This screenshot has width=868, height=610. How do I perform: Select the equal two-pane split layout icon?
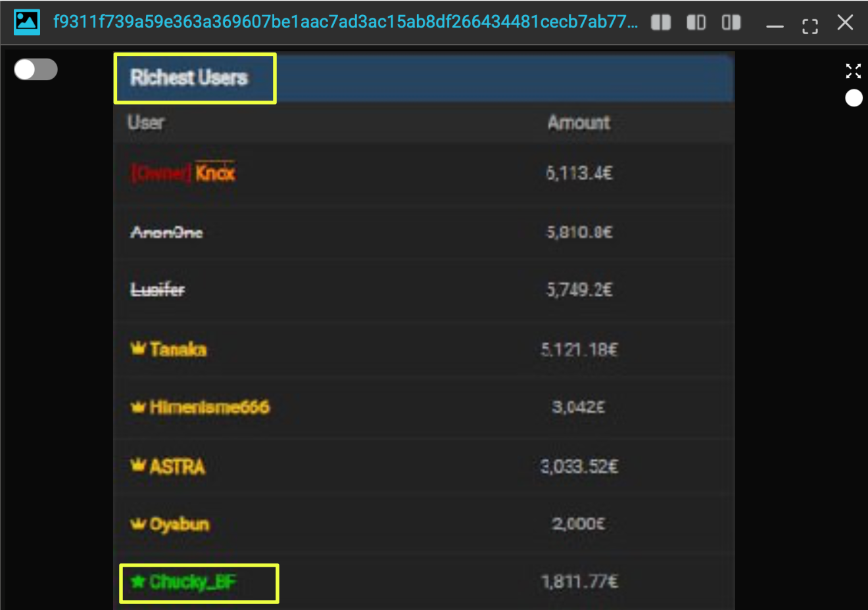[661, 23]
